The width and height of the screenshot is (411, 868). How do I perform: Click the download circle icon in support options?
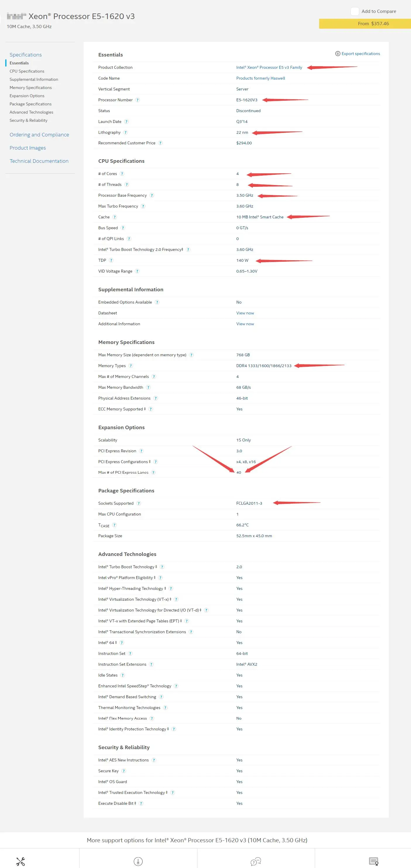tap(138, 861)
